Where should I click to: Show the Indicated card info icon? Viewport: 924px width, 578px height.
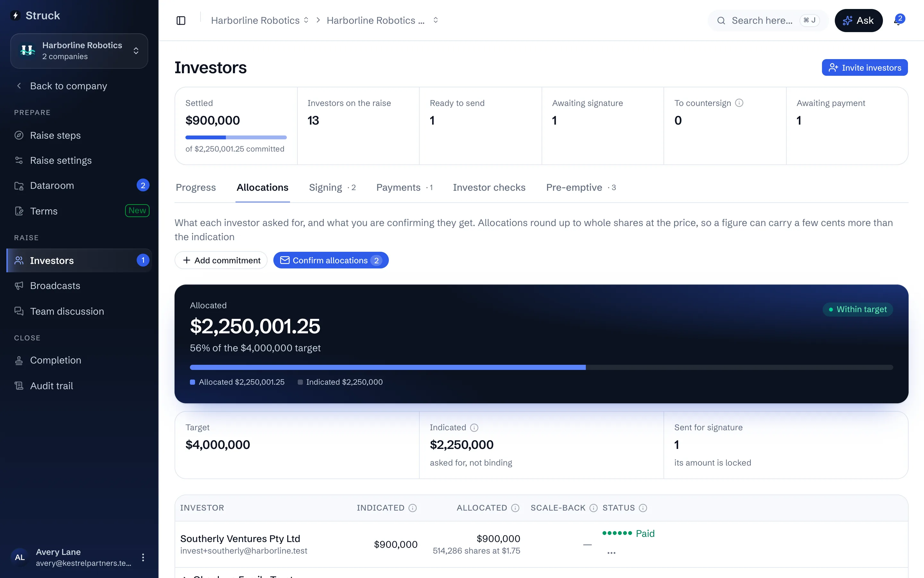click(x=474, y=427)
